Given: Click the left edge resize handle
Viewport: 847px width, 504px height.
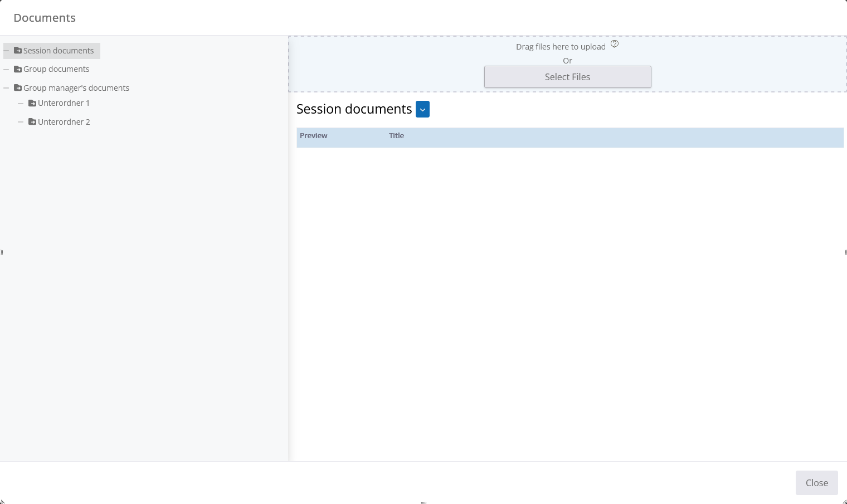Looking at the screenshot, I should tap(2, 252).
